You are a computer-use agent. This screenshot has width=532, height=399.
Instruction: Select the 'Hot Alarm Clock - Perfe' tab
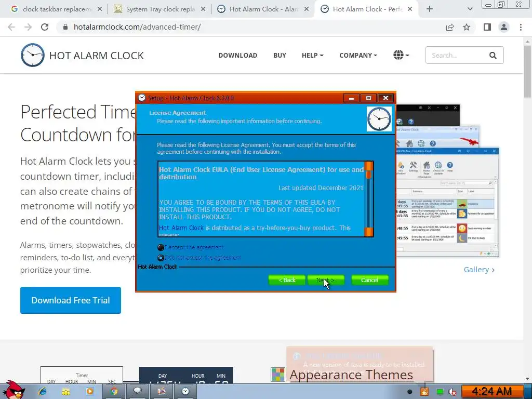pyautogui.click(x=366, y=9)
